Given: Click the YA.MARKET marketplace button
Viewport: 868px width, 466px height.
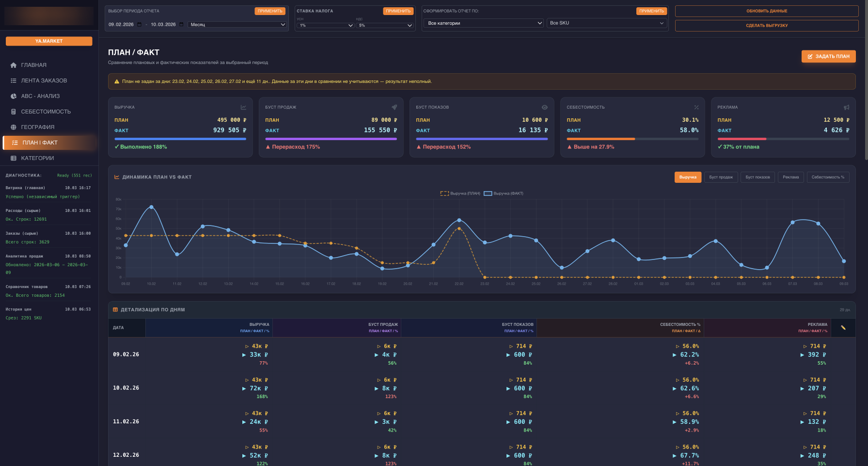Looking at the screenshot, I should point(49,41).
